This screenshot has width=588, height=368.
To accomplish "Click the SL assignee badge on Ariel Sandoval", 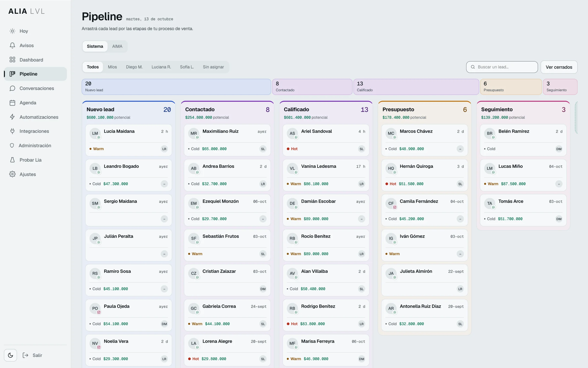I will pyautogui.click(x=362, y=149).
